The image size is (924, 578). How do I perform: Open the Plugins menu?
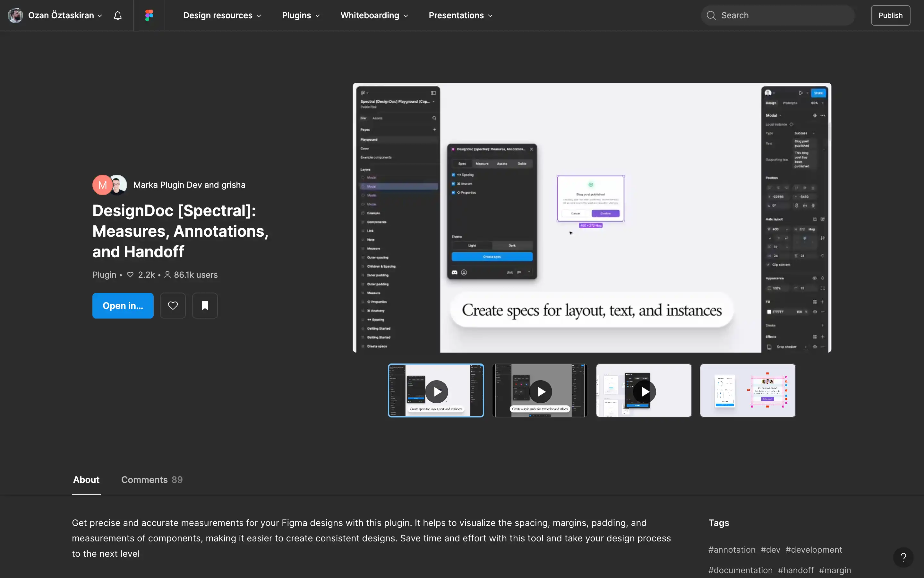pyautogui.click(x=301, y=15)
